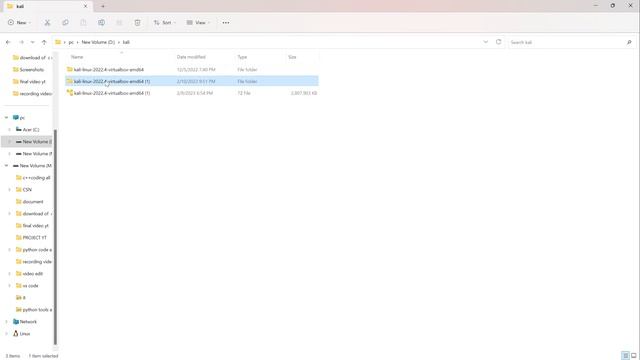The height and width of the screenshot is (360, 640).
Task: Open the View dropdown
Action: (x=198, y=22)
